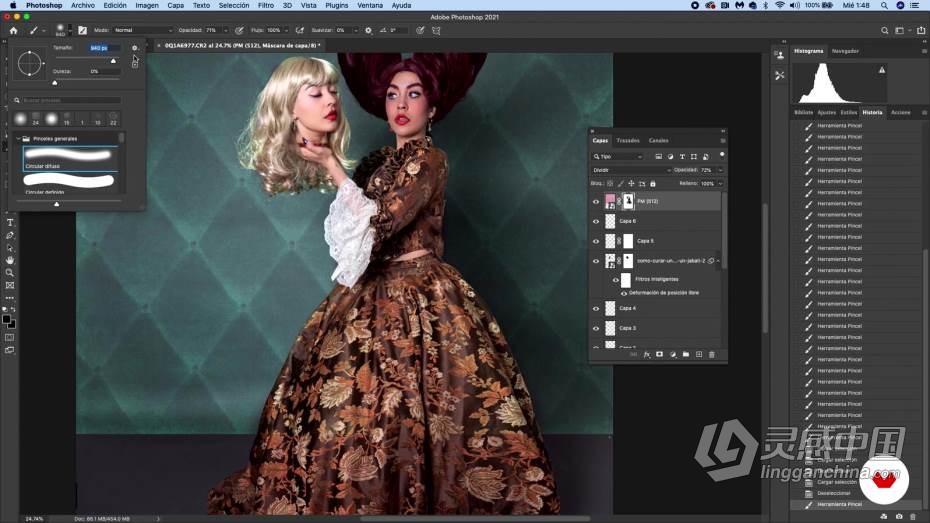Open brush preset picker gear menu
930x523 pixels.
point(135,48)
